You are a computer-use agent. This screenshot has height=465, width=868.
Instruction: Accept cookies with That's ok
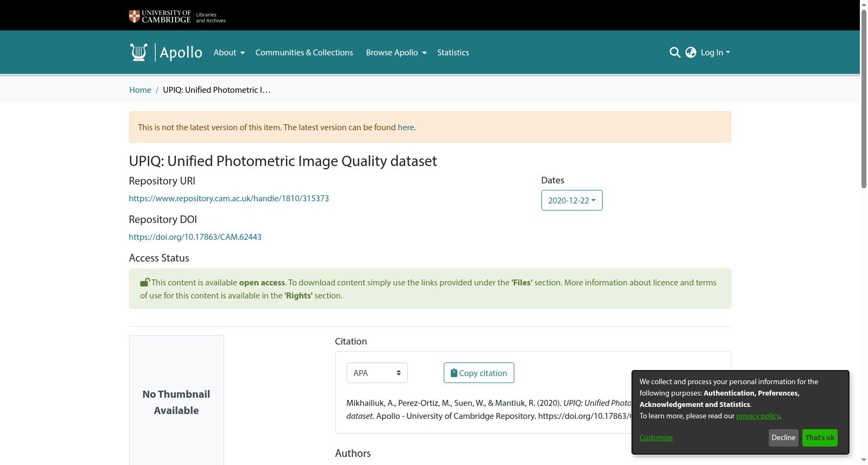(x=820, y=438)
